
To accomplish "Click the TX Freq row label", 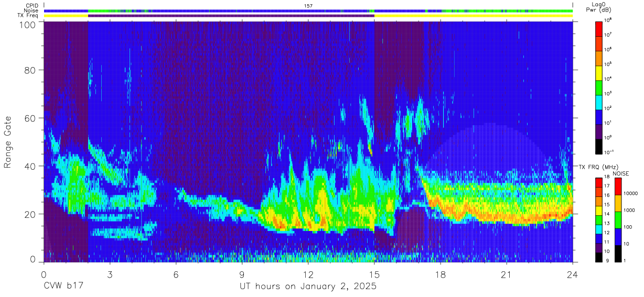I will 28,16.
